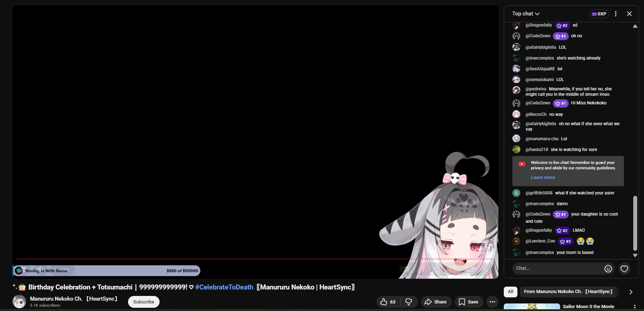Screen dimensions: 644x311
Task: Click the chat scrollbar down arrow
Action: (x=635, y=255)
